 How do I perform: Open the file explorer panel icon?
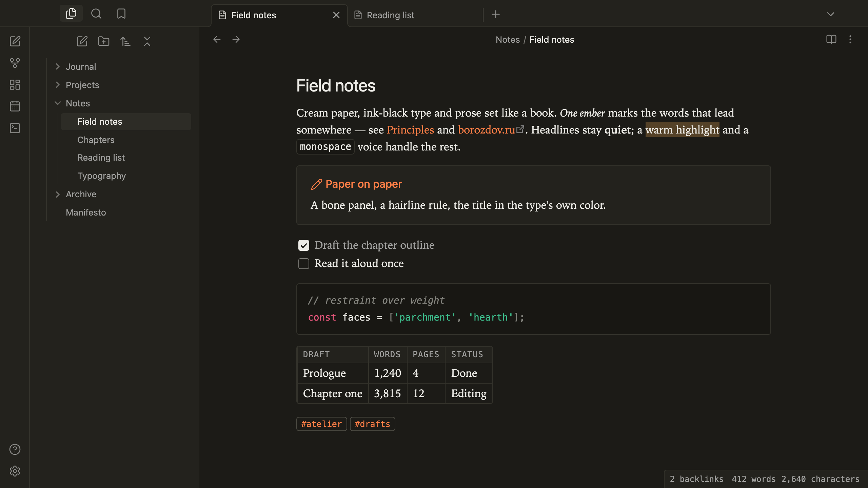[71, 14]
